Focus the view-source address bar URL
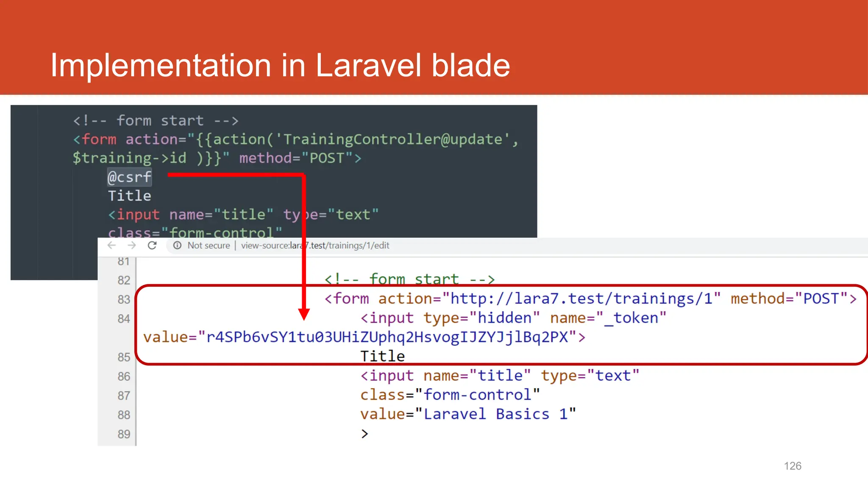The image size is (868, 488). point(315,245)
